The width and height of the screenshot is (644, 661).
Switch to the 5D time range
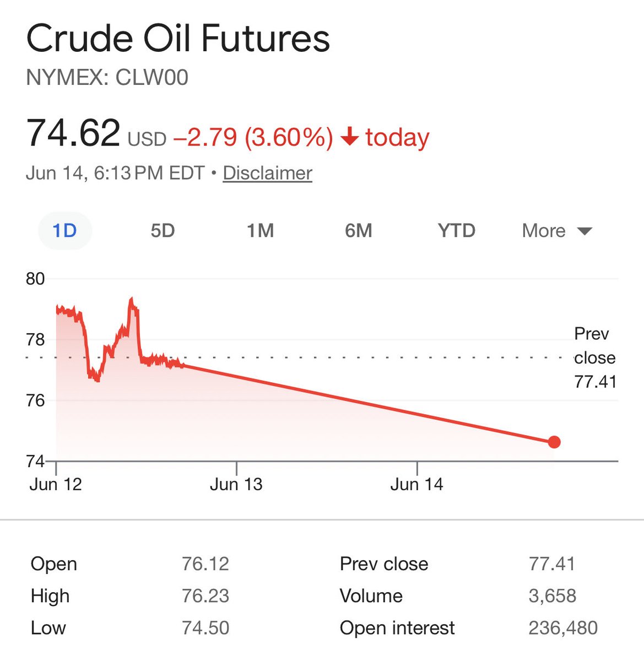pos(163,230)
